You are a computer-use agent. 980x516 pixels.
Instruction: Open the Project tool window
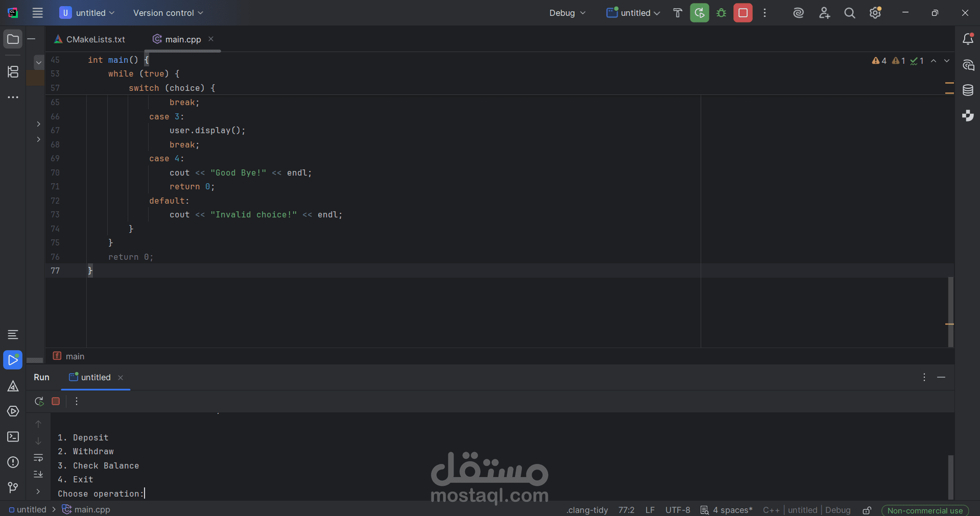[13, 39]
